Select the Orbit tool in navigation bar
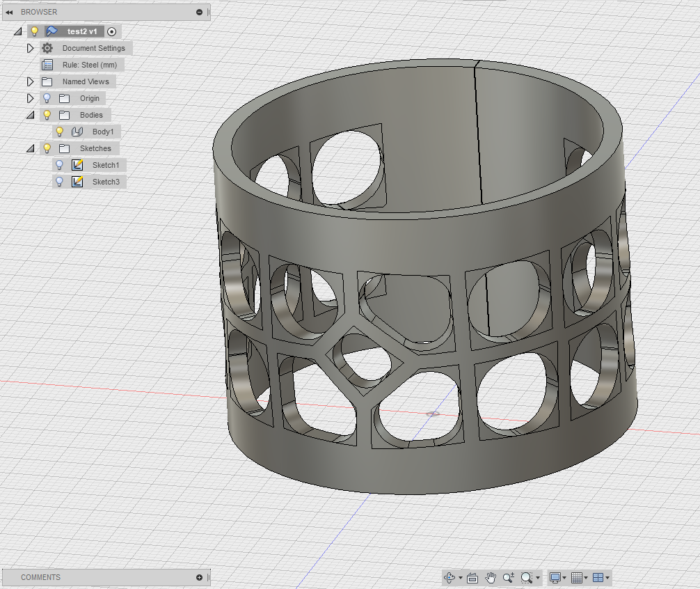The image size is (700, 589). coord(450,577)
